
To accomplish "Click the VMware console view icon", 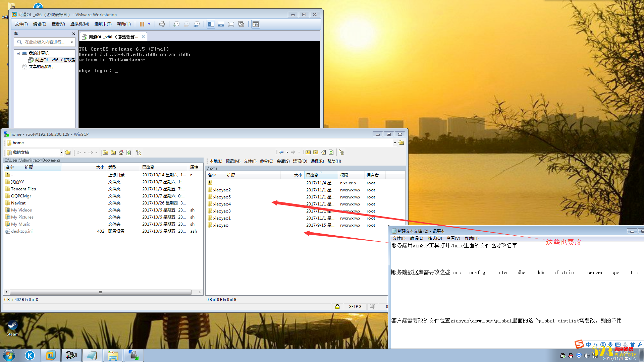I will click(256, 24).
